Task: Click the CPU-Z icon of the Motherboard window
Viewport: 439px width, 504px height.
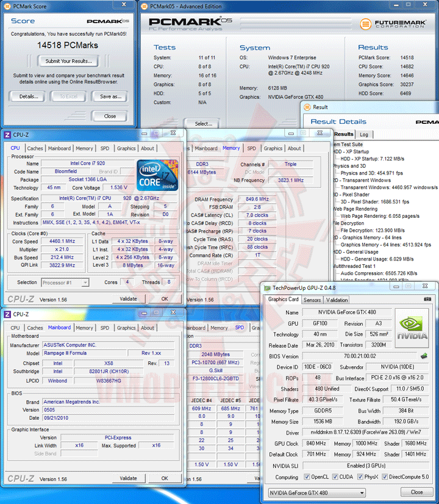Action: click(x=7, y=314)
